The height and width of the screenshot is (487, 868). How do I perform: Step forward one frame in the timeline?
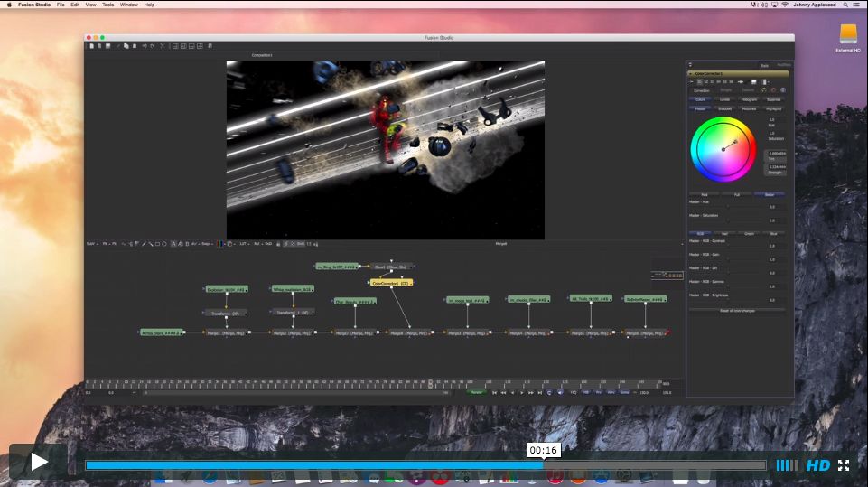pyautogui.click(x=531, y=392)
